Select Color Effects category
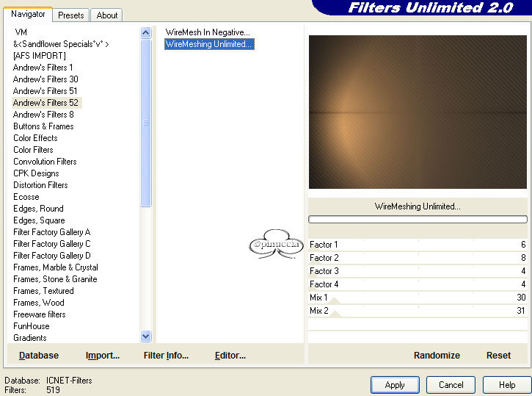The height and width of the screenshot is (396, 532). pos(35,138)
